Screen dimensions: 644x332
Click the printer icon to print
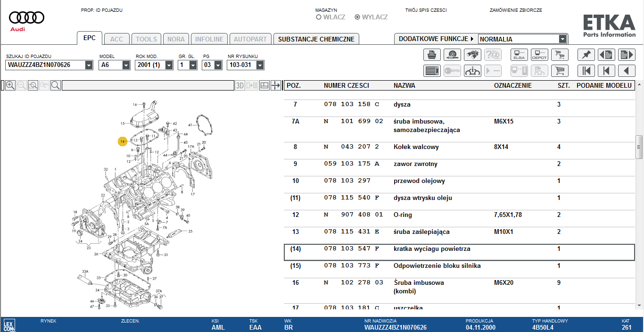tap(432, 55)
